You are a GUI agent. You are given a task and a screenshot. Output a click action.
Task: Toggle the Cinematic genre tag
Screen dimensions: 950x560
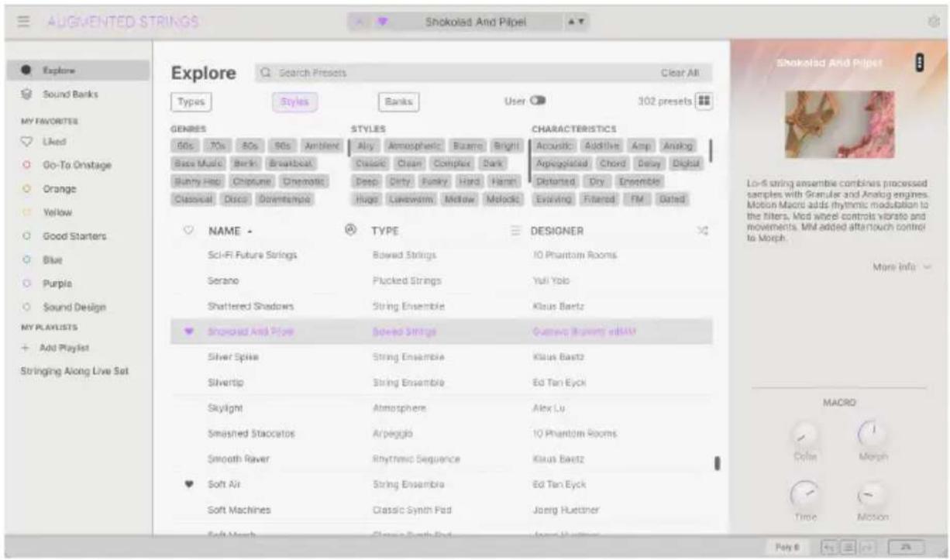(x=304, y=181)
